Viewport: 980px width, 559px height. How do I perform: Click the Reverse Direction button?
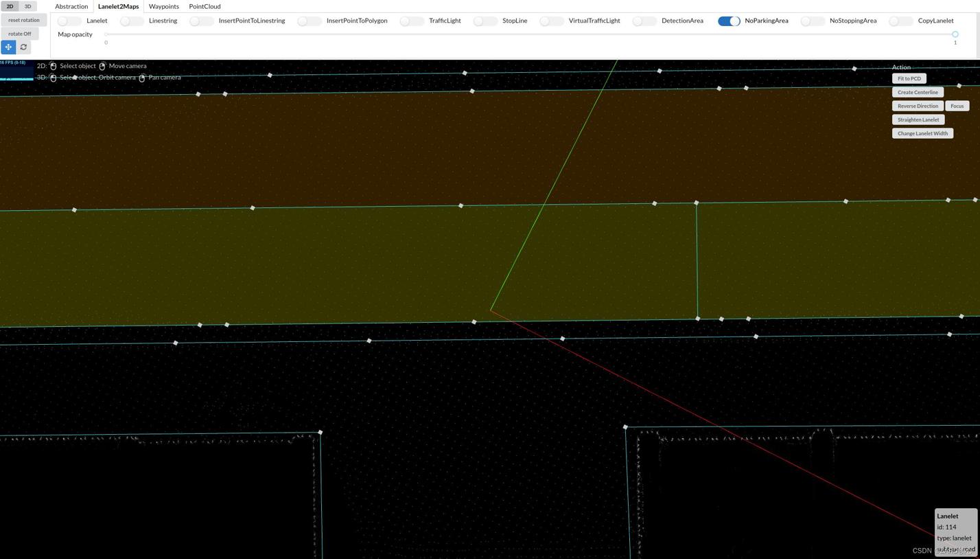[918, 106]
